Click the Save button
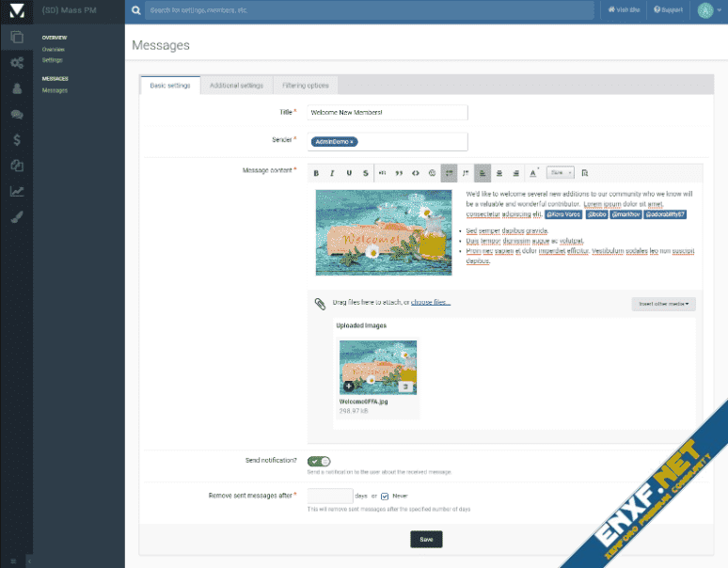 tap(426, 539)
